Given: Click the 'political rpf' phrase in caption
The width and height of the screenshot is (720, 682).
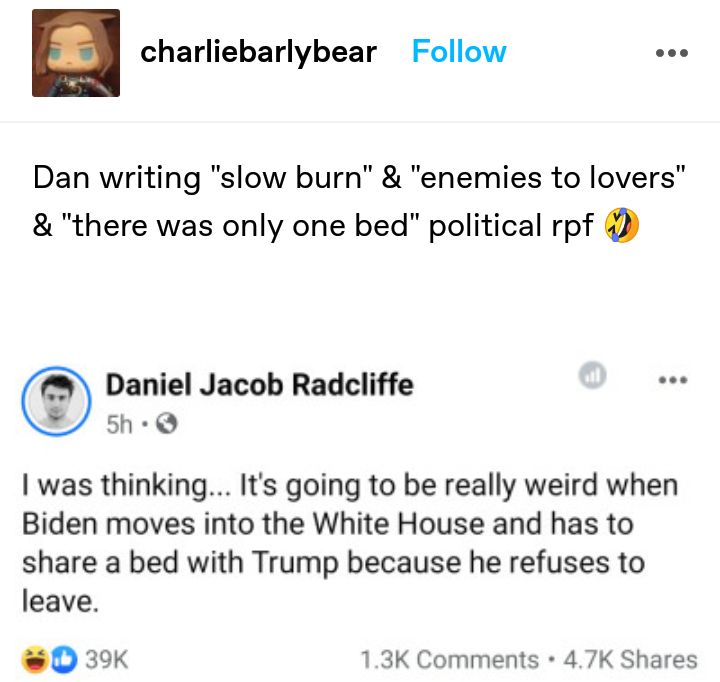Looking at the screenshot, I should pos(511,226).
